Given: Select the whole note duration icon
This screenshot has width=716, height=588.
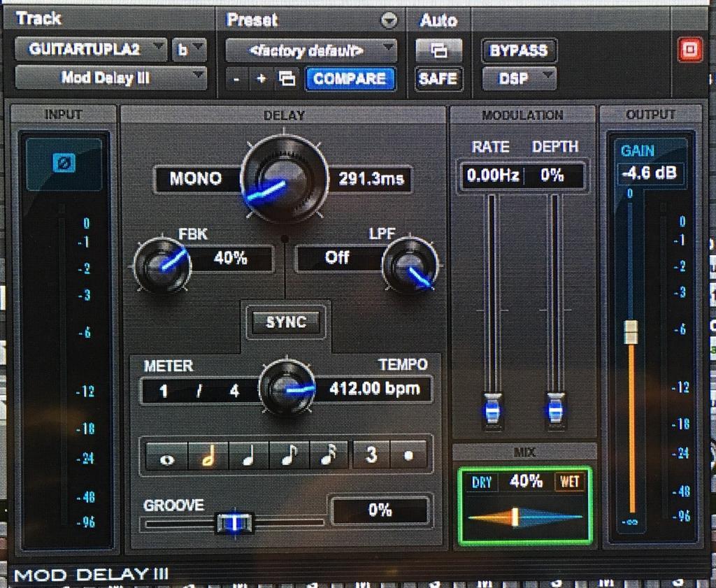Looking at the screenshot, I should click(166, 456).
